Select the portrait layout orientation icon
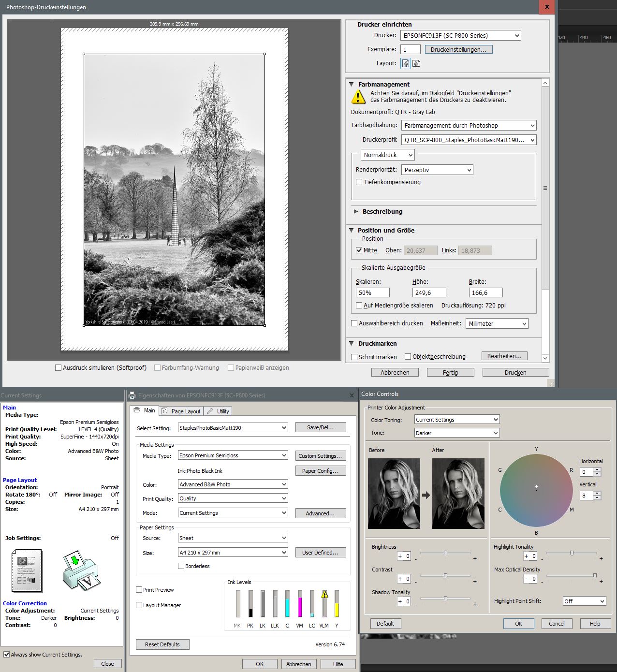This screenshot has width=617, height=672. click(406, 63)
